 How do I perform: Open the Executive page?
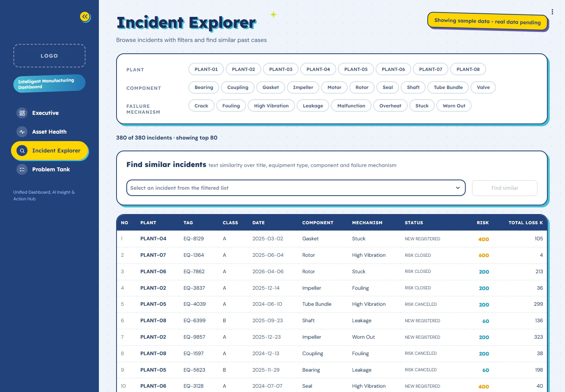pyautogui.click(x=49, y=113)
